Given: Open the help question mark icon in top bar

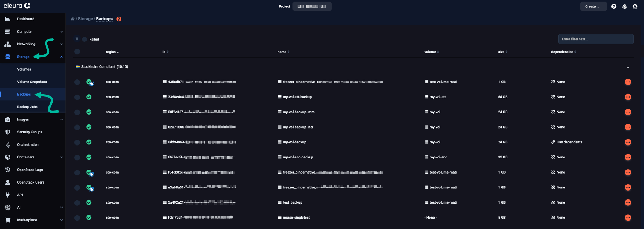Looking at the screenshot, I should (x=614, y=7).
